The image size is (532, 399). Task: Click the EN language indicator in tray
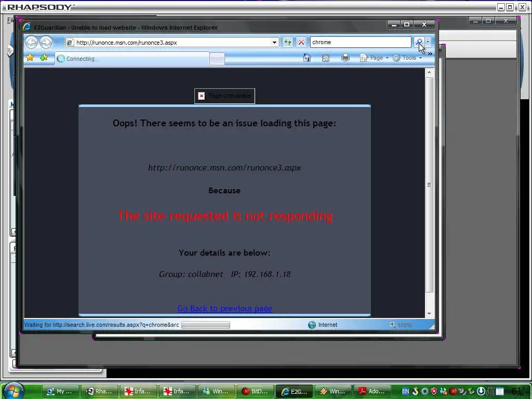(x=405, y=391)
